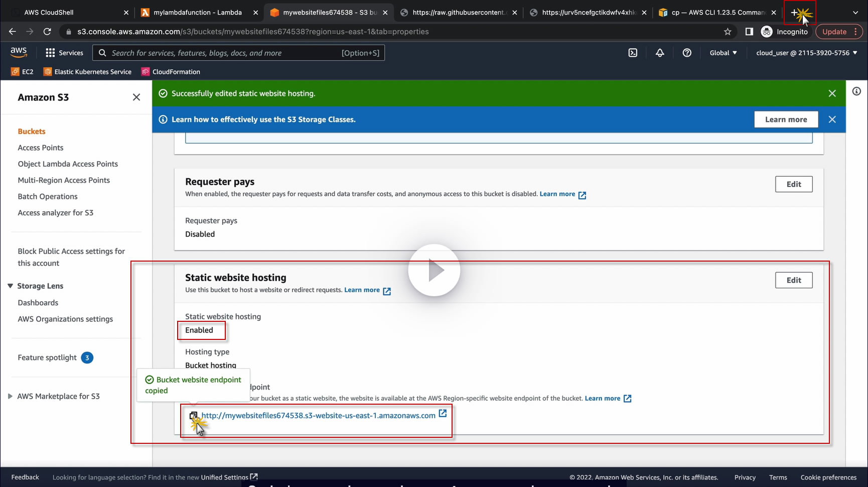Open the external link icon beside the endpoint URL
The image size is (868, 487).
tap(443, 413)
